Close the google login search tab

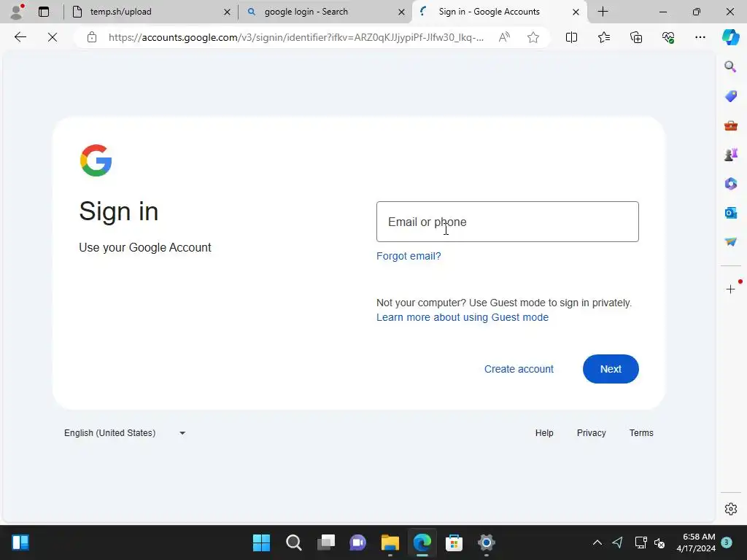pos(402,12)
